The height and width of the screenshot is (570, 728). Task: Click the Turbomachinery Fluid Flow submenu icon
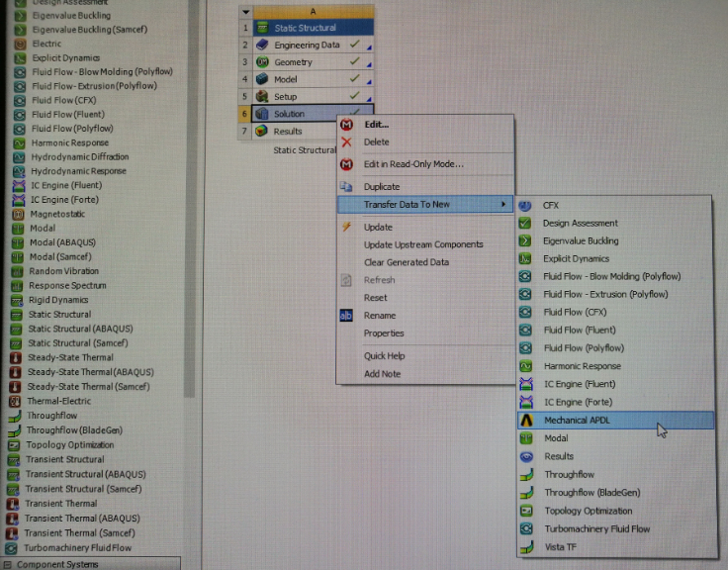(x=526, y=528)
